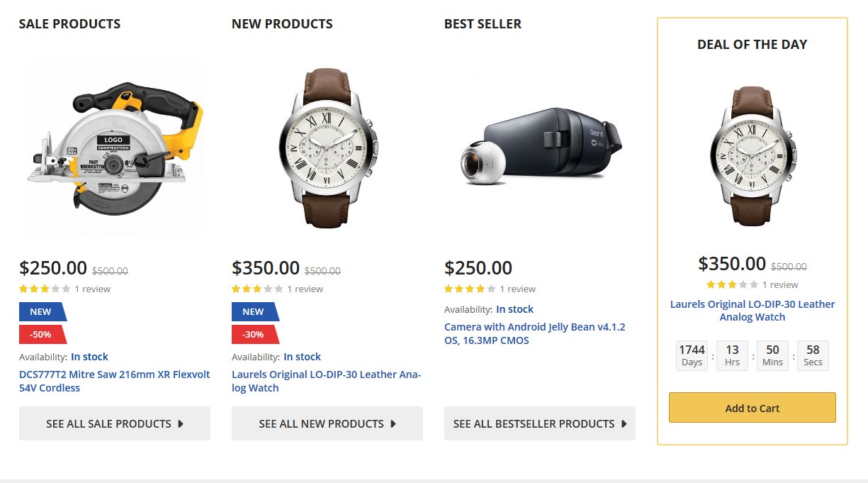Click the star rating in Deal of the Day
Screen dimensions: 868x483
click(x=732, y=285)
